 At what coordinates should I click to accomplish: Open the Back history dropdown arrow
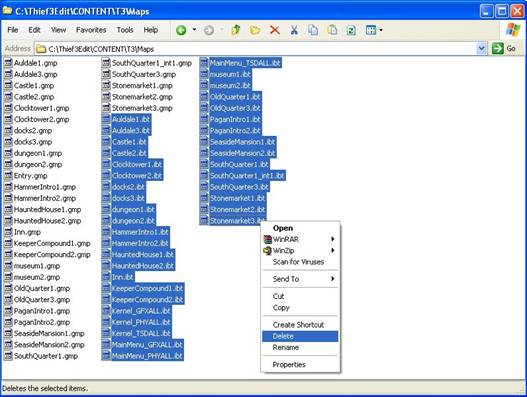click(x=194, y=30)
